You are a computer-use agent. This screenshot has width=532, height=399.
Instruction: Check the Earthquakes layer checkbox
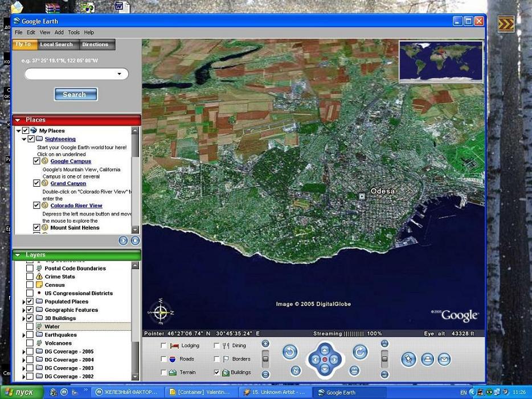(x=30, y=335)
